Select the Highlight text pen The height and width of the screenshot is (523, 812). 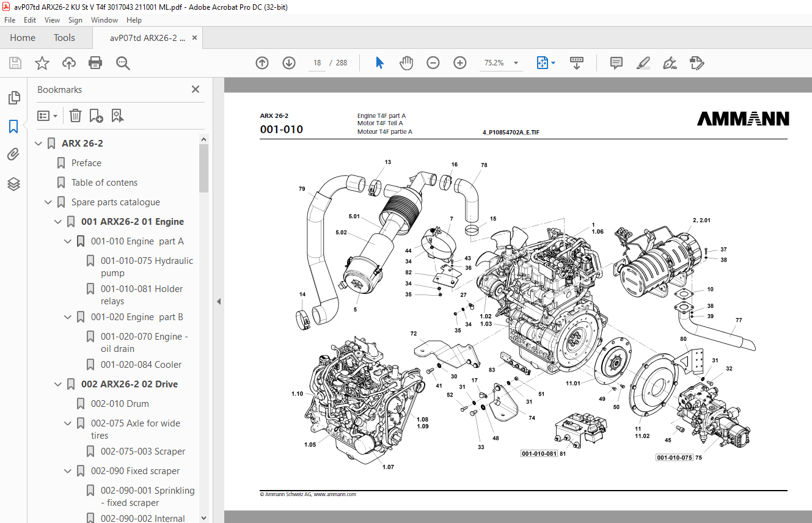point(643,63)
